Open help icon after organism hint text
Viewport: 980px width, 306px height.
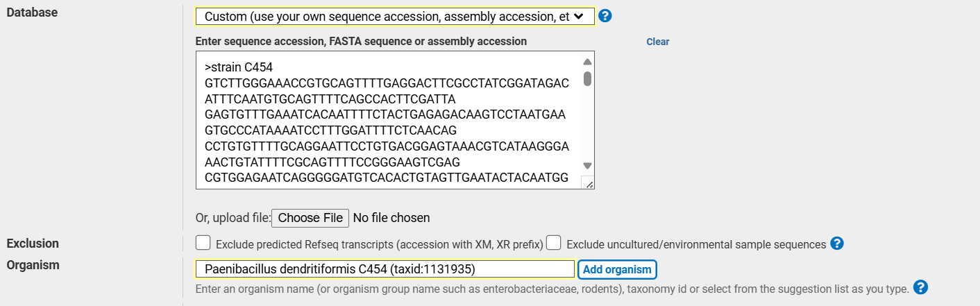pos(921,287)
